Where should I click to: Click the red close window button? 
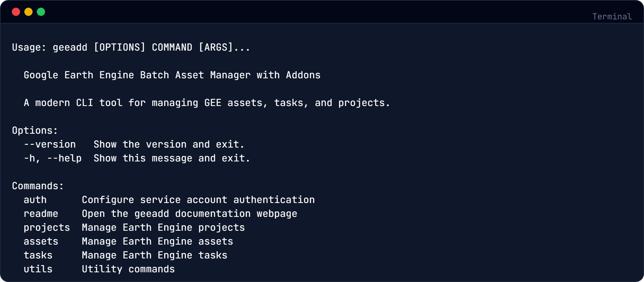coord(16,12)
